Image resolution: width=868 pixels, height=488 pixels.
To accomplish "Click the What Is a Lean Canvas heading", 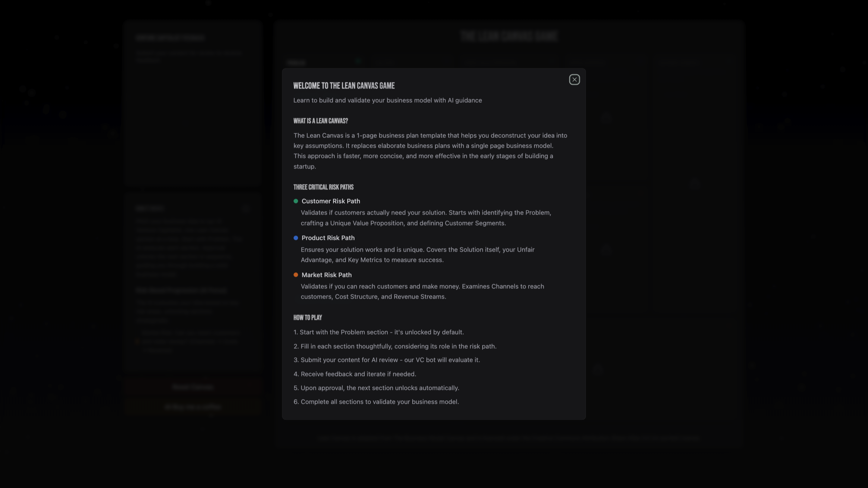I will pyautogui.click(x=320, y=121).
